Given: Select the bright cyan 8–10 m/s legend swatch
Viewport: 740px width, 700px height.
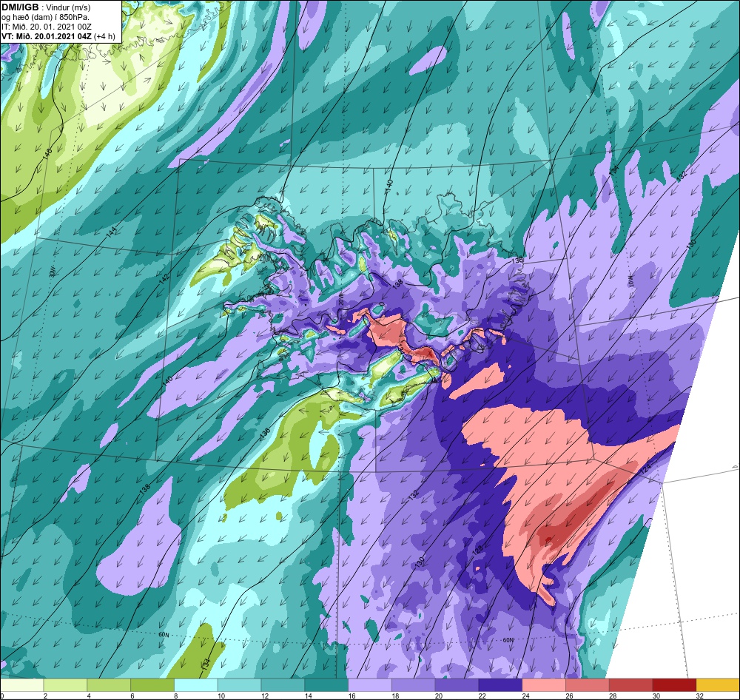Looking at the screenshot, I should pyautogui.click(x=196, y=685).
